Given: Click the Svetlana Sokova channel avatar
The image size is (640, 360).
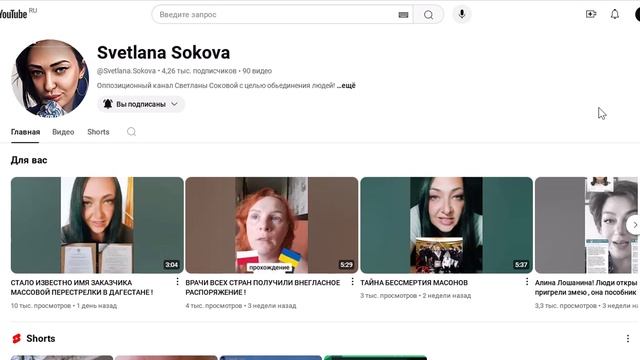Looking at the screenshot, I should [50, 78].
